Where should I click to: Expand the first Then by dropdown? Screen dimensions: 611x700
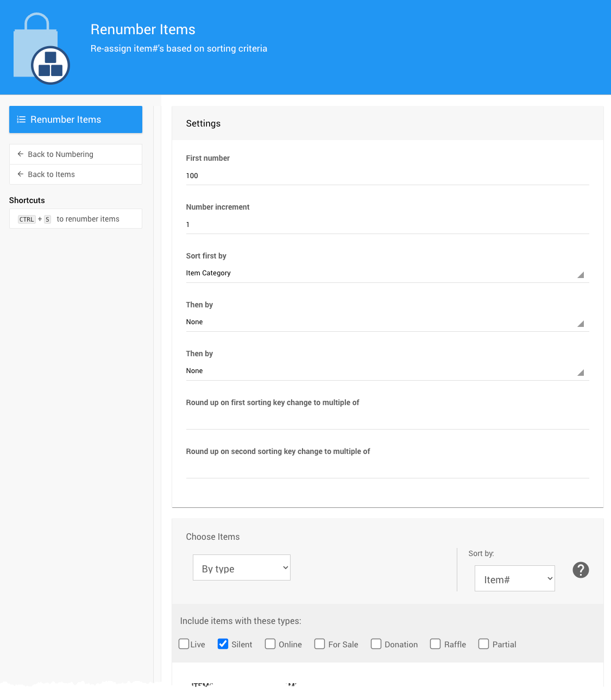pyautogui.click(x=387, y=322)
